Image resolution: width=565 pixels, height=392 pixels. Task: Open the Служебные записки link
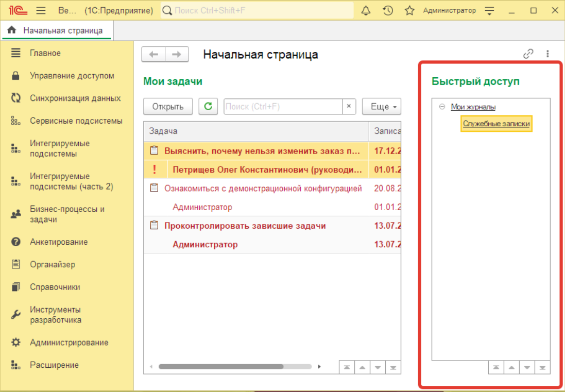click(496, 124)
